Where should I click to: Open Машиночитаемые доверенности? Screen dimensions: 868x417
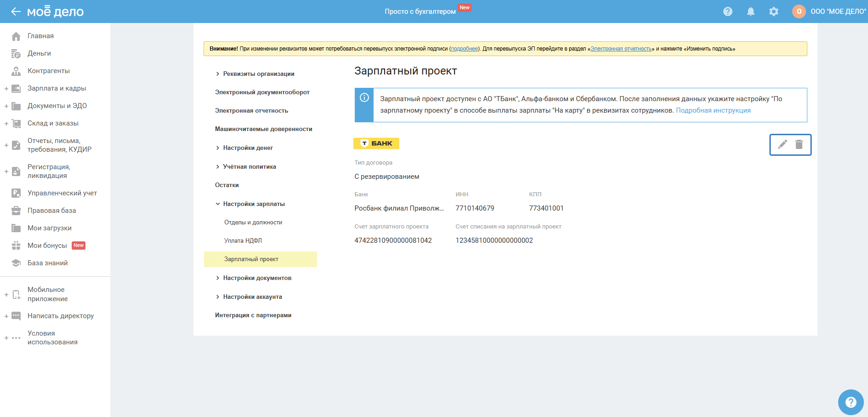tap(264, 129)
